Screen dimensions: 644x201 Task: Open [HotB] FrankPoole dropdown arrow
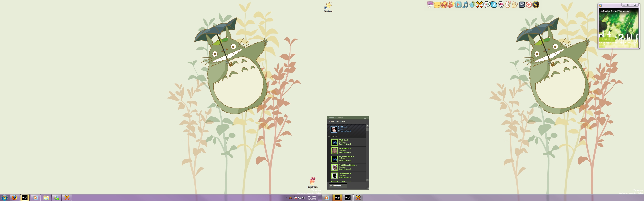[357, 165]
